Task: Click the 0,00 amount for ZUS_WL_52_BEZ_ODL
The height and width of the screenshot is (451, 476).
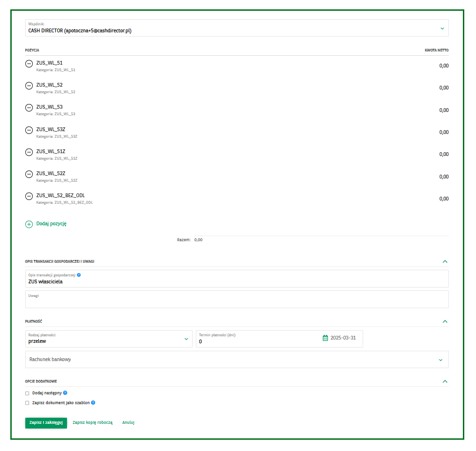Action: [444, 199]
